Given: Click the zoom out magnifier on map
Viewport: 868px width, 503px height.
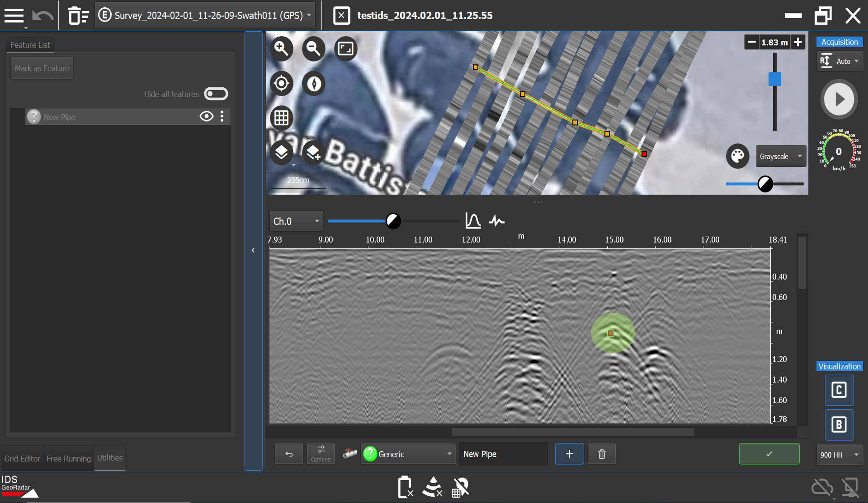Looking at the screenshot, I should (313, 48).
